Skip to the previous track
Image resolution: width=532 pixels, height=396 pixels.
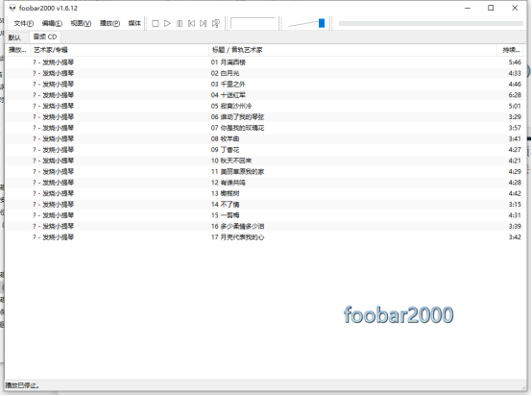point(191,23)
